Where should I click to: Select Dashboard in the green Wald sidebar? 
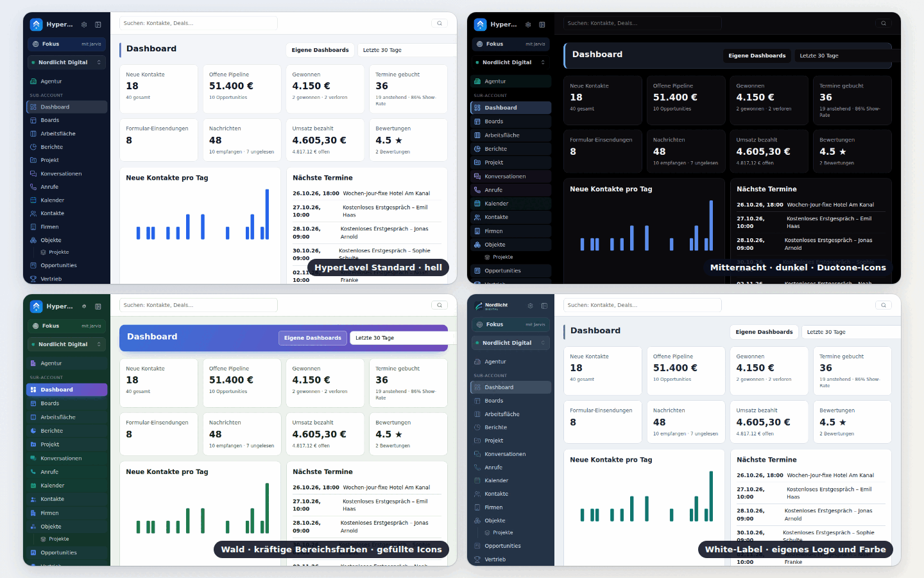click(x=67, y=390)
